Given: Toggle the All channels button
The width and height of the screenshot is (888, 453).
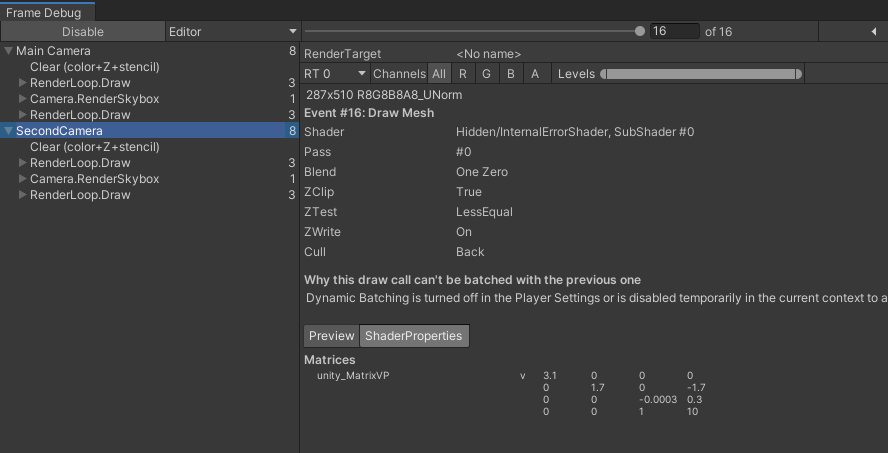Looking at the screenshot, I should pos(439,74).
